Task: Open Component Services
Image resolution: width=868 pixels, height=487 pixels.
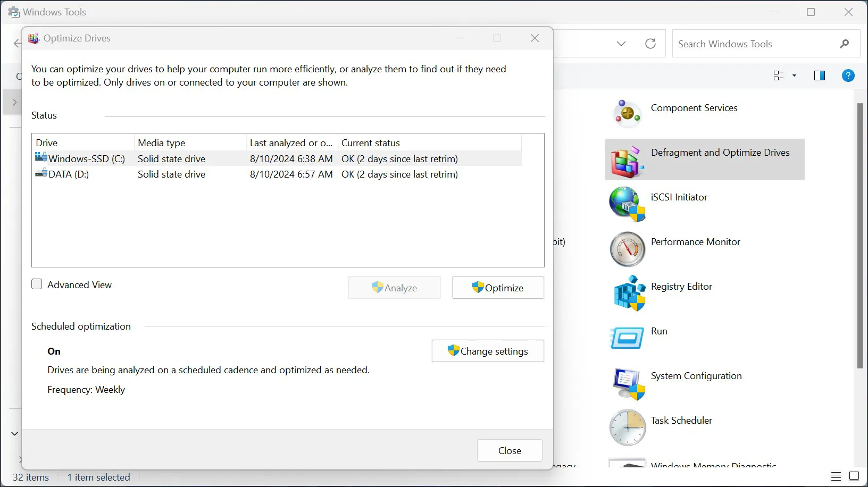Action: click(694, 108)
